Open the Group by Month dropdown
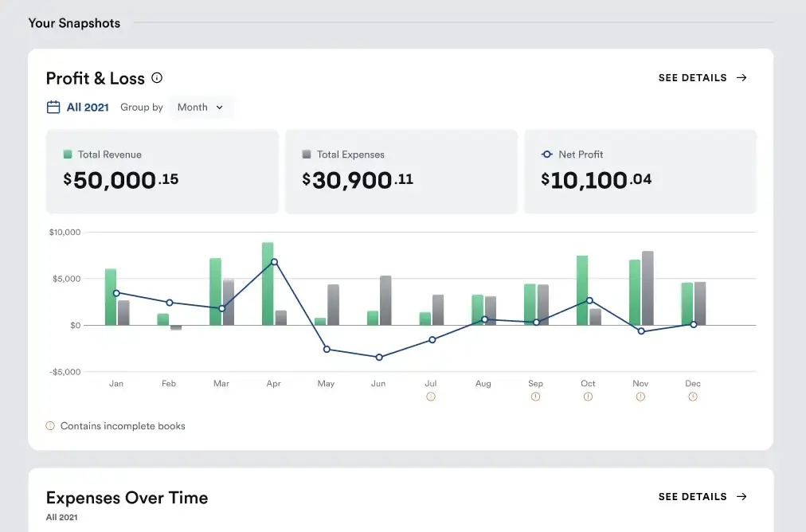This screenshot has height=532, width=806. [x=201, y=107]
